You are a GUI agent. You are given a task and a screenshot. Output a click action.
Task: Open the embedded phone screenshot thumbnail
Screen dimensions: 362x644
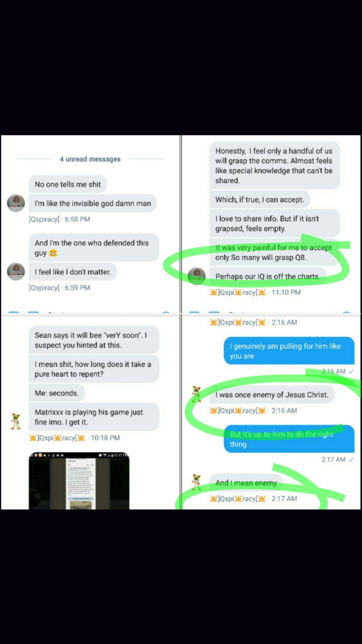tap(79, 481)
